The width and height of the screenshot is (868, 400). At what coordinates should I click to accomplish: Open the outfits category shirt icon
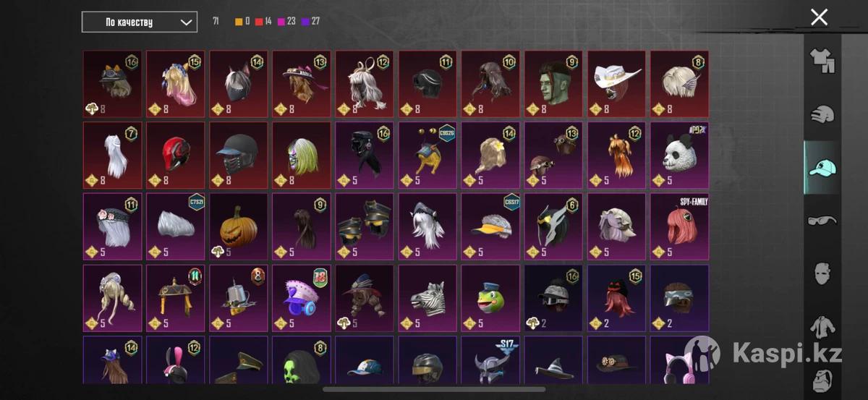point(822,61)
